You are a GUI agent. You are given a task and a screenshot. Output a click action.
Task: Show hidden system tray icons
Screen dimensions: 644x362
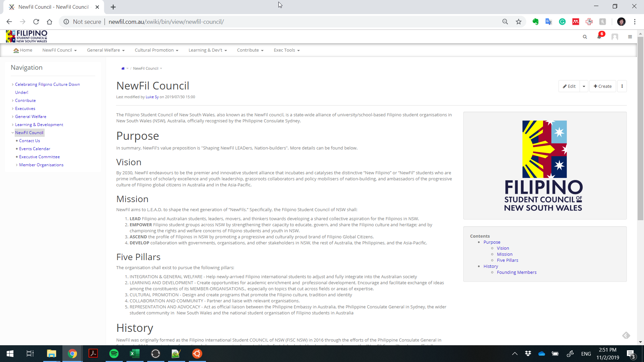[x=515, y=354]
